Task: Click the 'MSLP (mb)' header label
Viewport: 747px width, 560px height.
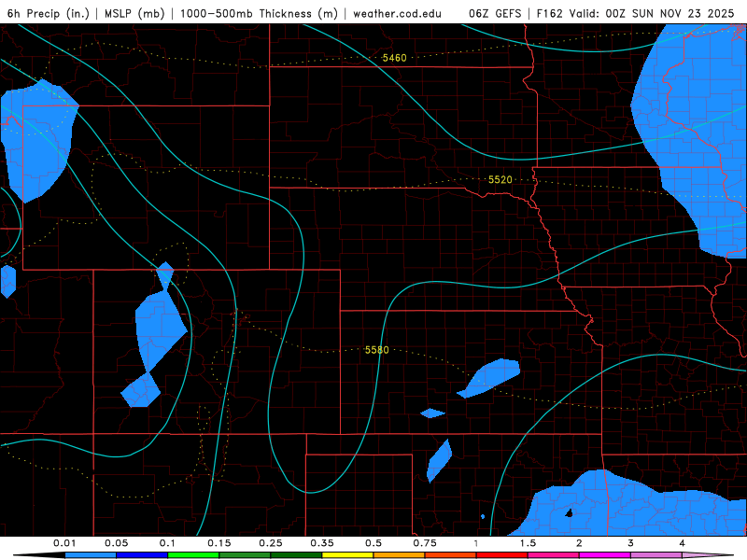Action: (134, 13)
